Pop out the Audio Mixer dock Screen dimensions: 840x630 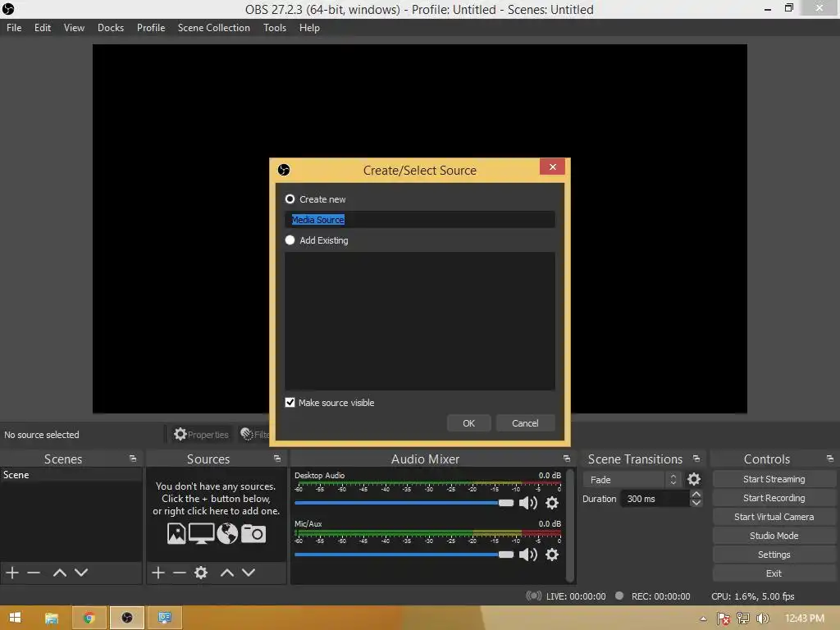566,459
